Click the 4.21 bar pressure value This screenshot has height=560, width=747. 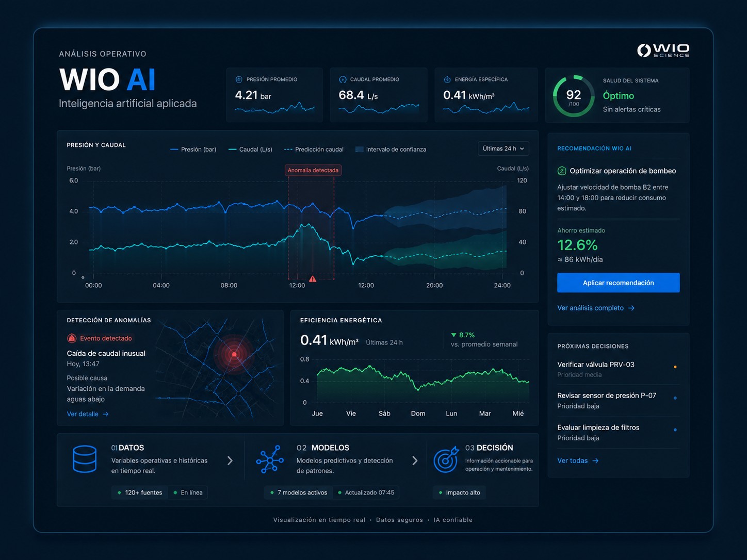tap(253, 95)
